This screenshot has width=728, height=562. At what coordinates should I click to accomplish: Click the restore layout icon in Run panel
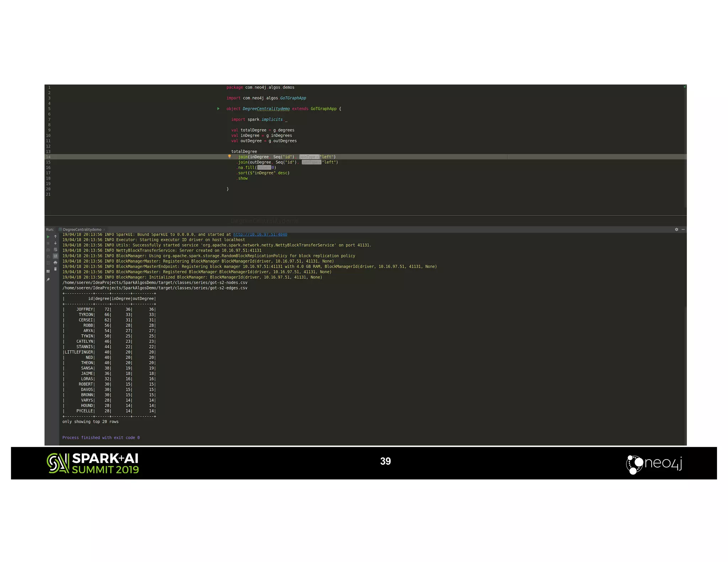[48, 271]
